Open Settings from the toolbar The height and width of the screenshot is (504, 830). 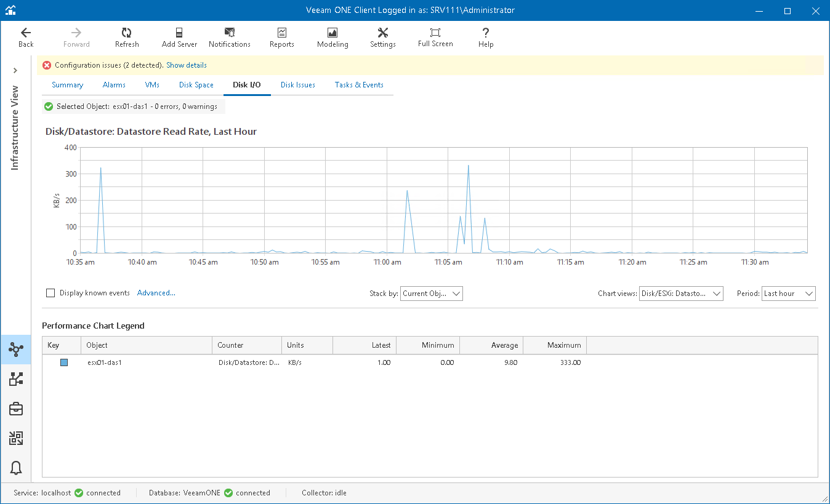click(x=383, y=38)
